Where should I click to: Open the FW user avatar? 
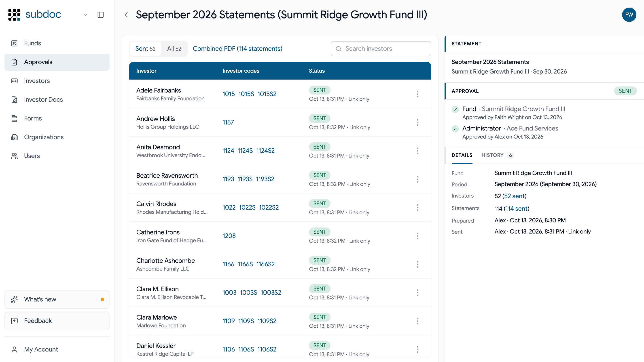pos(629,15)
